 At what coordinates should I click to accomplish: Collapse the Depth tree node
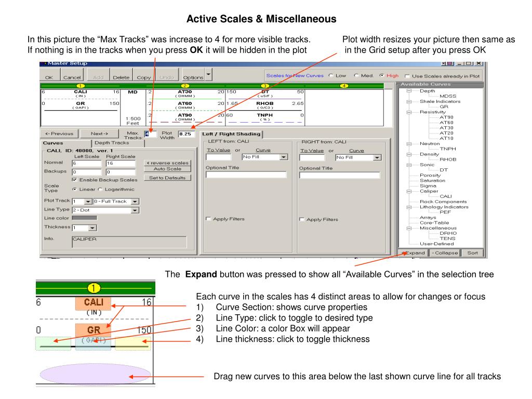coord(409,91)
